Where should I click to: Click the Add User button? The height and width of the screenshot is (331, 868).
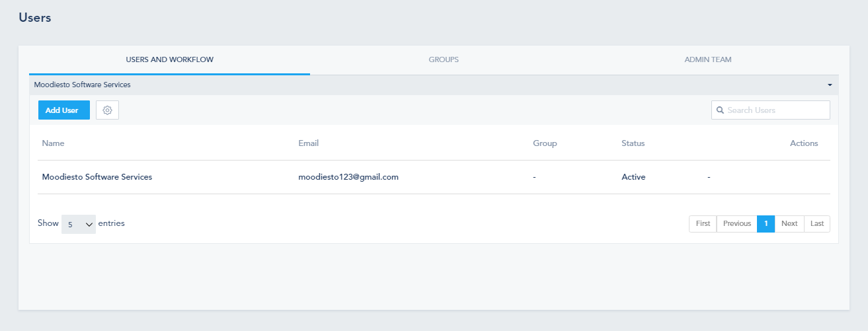(64, 110)
